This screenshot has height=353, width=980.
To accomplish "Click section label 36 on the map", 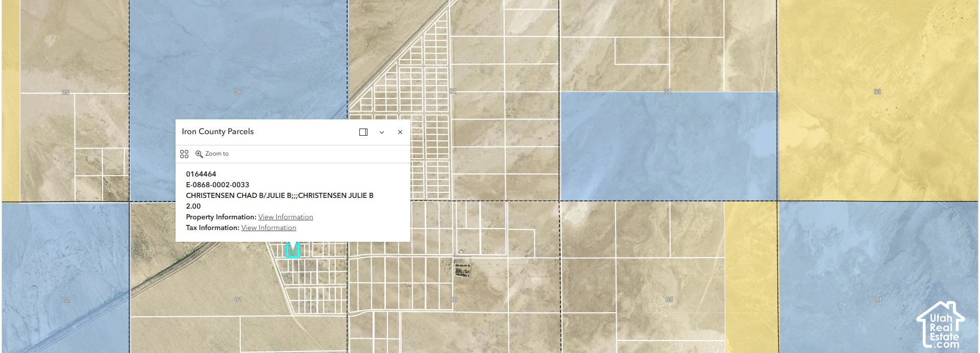I will 238,92.
